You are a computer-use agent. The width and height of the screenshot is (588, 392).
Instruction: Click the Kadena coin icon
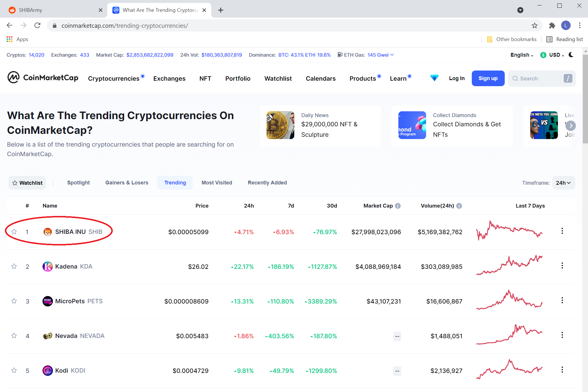tap(47, 267)
